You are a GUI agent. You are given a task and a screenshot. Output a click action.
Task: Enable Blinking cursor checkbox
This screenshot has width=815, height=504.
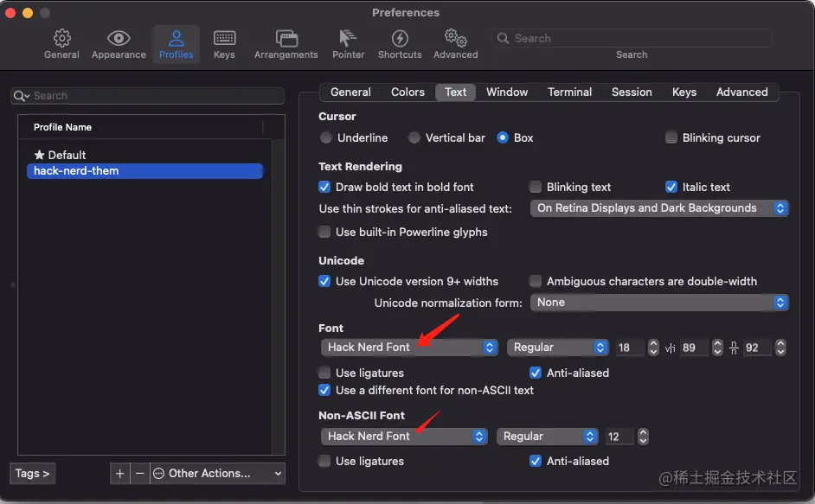pyautogui.click(x=671, y=137)
